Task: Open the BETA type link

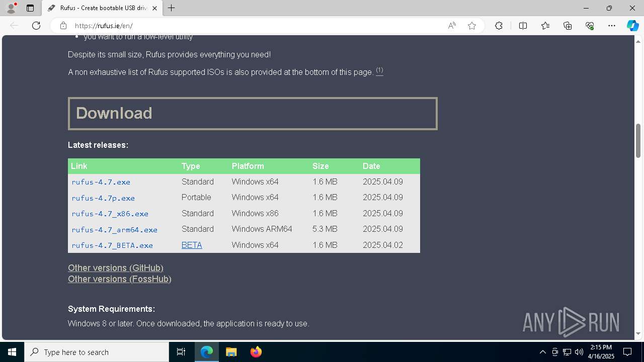Action: 192,245
